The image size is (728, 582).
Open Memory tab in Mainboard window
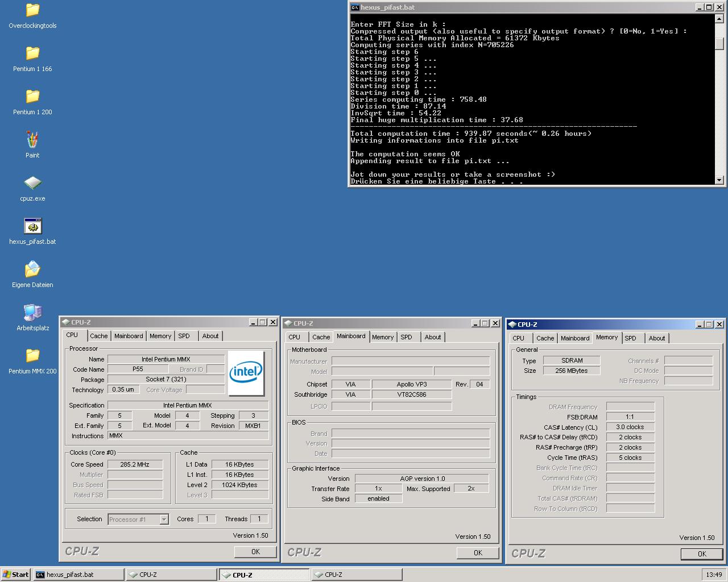[383, 337]
